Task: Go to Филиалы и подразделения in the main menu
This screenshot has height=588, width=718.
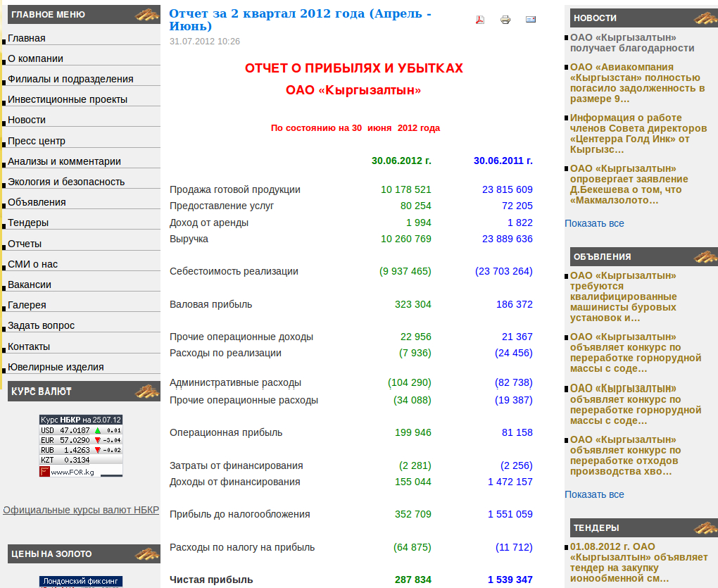Action: tap(70, 79)
